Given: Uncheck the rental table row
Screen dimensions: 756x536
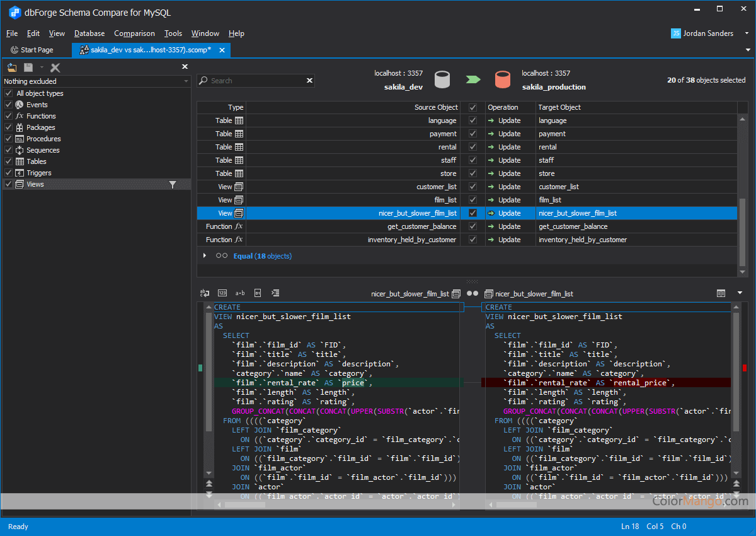Looking at the screenshot, I should pos(471,146).
